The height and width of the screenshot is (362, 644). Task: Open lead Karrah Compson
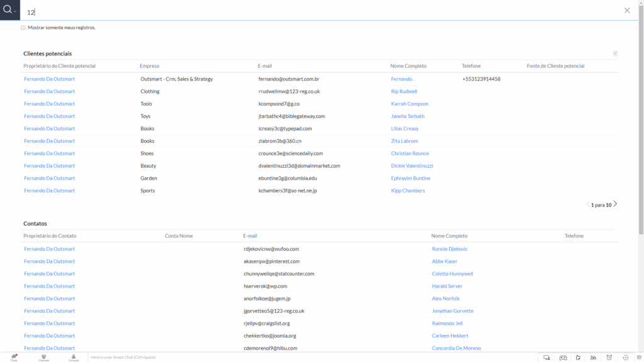point(409,104)
